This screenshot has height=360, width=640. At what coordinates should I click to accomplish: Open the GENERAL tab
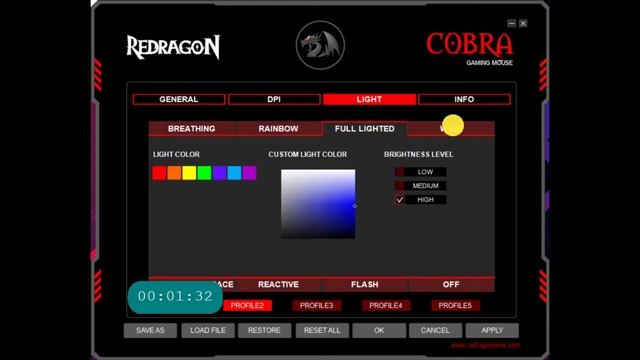point(179,99)
